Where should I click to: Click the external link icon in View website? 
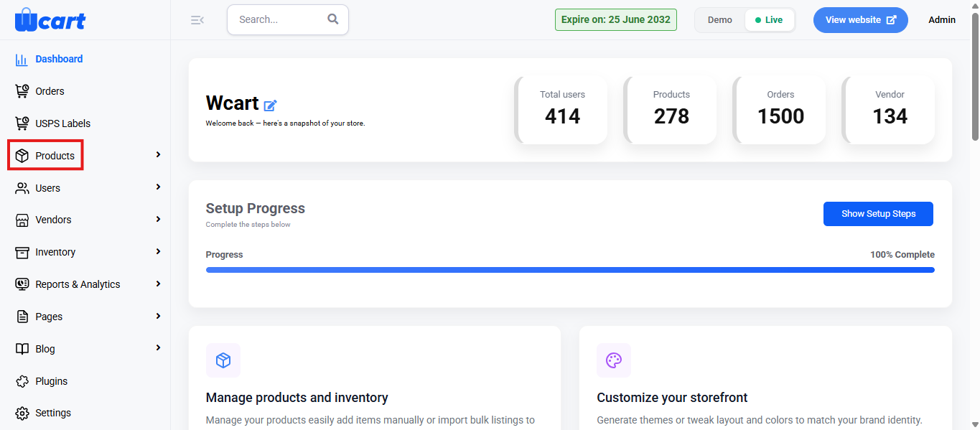[x=891, y=20]
